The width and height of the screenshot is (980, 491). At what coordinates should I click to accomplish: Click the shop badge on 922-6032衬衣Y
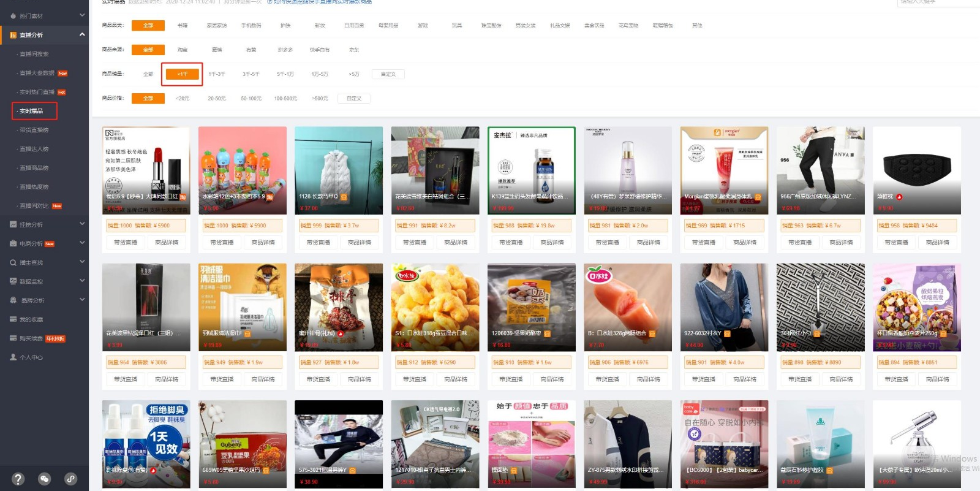pyautogui.click(x=727, y=333)
